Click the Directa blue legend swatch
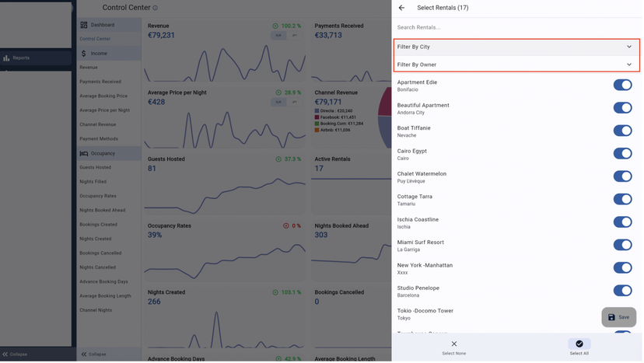This screenshot has width=644, height=363. click(317, 111)
